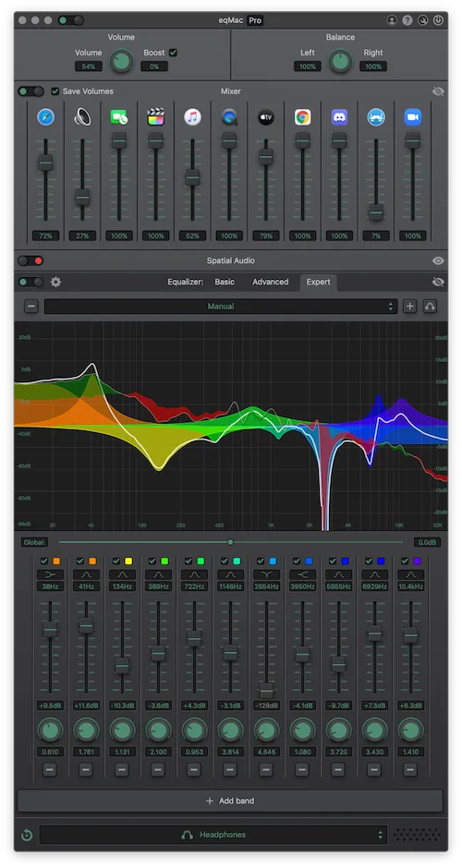Click the speaker grille icon at bottom right
The image size is (462, 868).
tap(417, 834)
